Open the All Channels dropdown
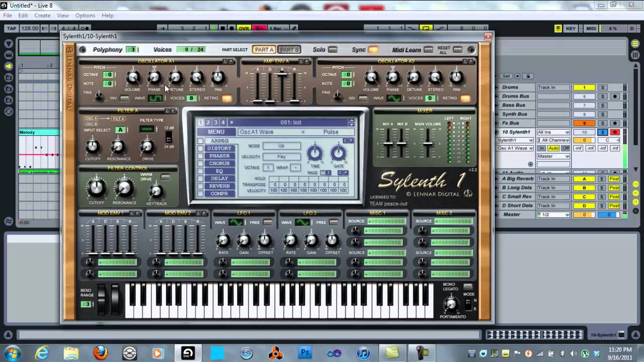 pos(553,140)
